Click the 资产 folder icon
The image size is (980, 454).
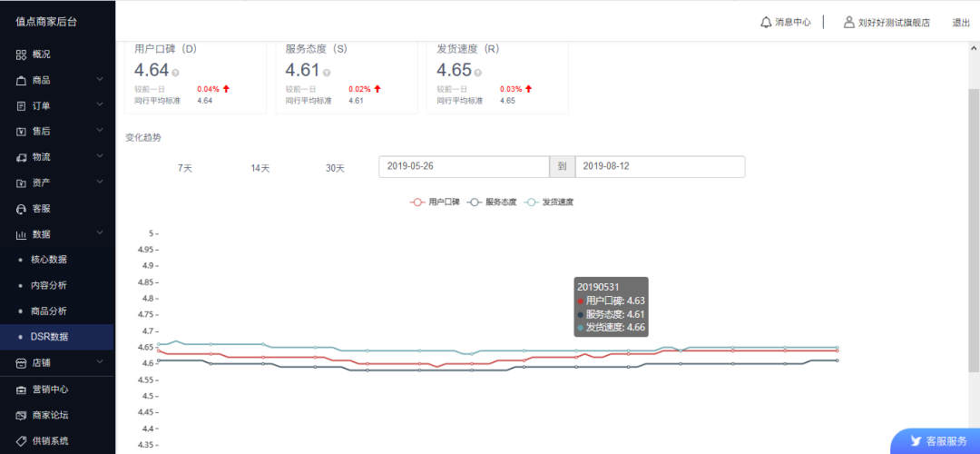point(21,183)
